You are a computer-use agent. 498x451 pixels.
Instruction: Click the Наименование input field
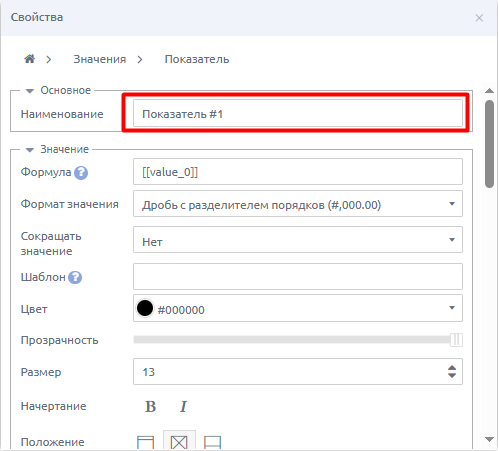click(x=298, y=113)
